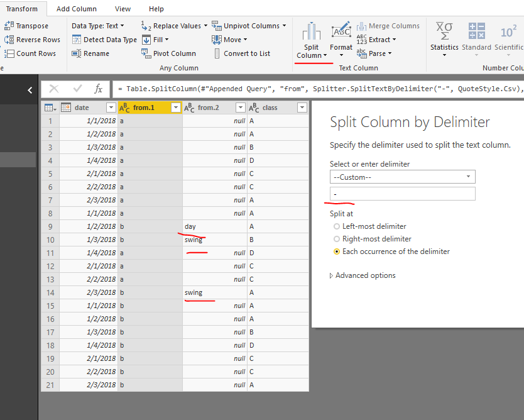Click the date type icon in date header
524x420 pixels.
coord(66,108)
